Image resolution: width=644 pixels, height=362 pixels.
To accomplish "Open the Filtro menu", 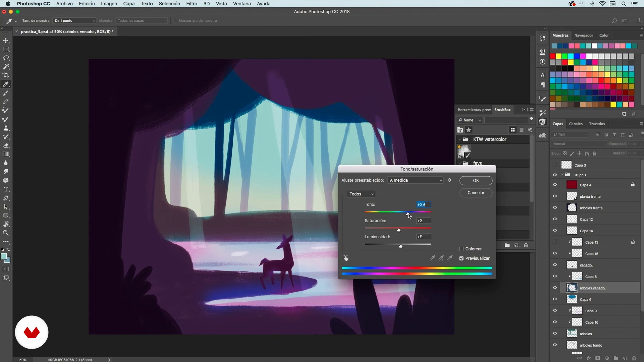I will click(x=192, y=4).
